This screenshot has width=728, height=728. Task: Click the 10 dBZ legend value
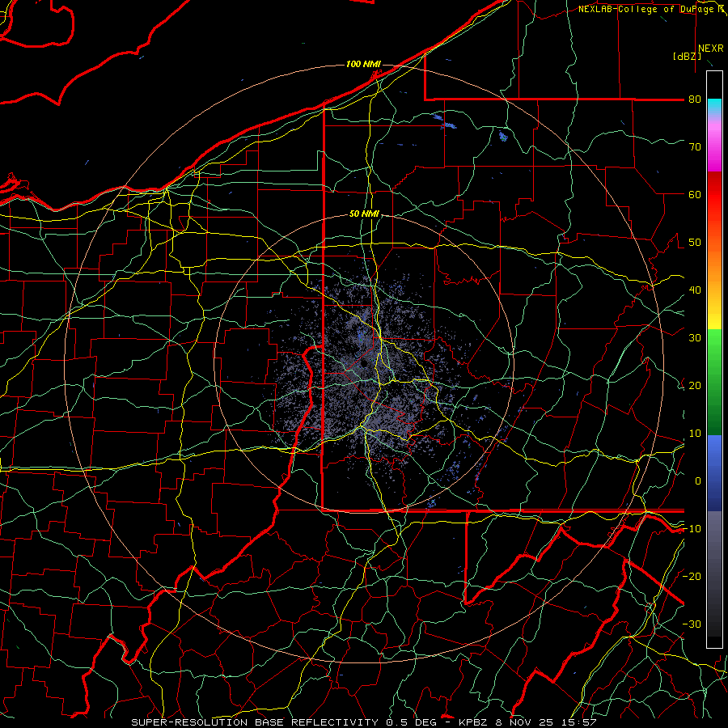pos(695,434)
